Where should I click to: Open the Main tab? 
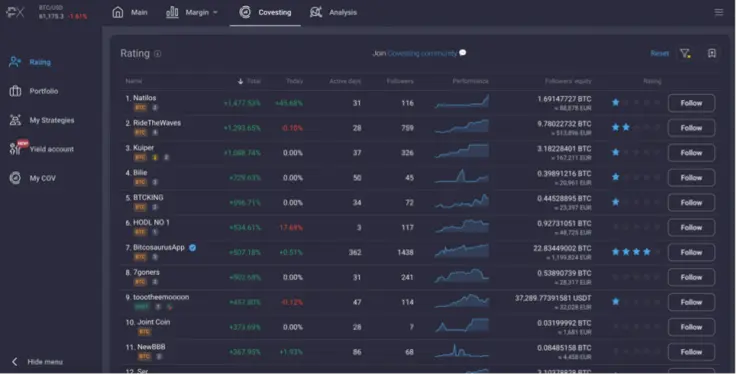point(130,12)
